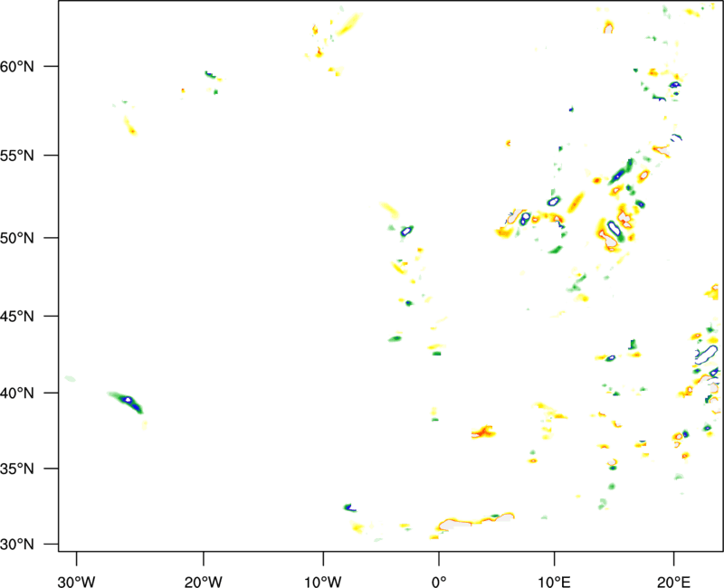Click the 45°N latitude label
Image resolution: width=724 pixels, height=588 pixels.
17,317
